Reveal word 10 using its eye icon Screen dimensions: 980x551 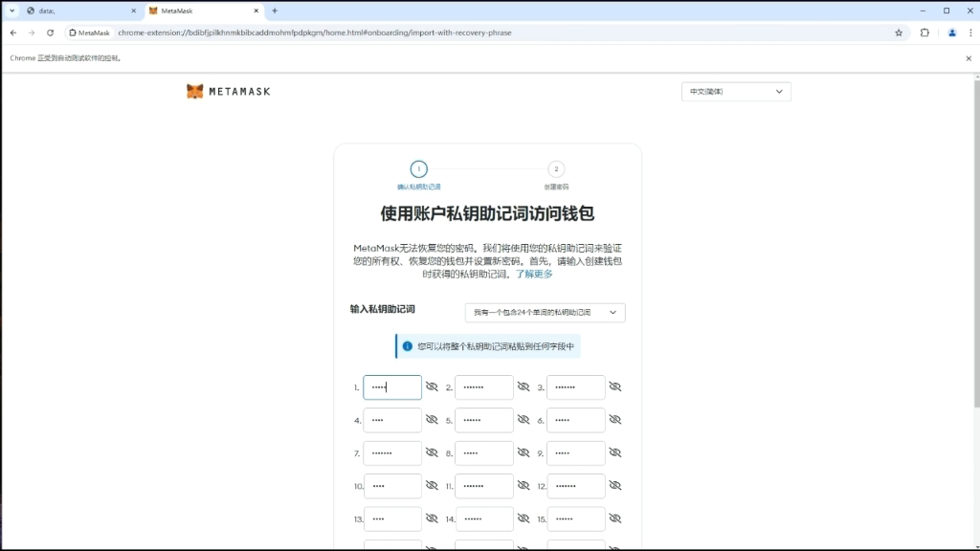tap(432, 485)
